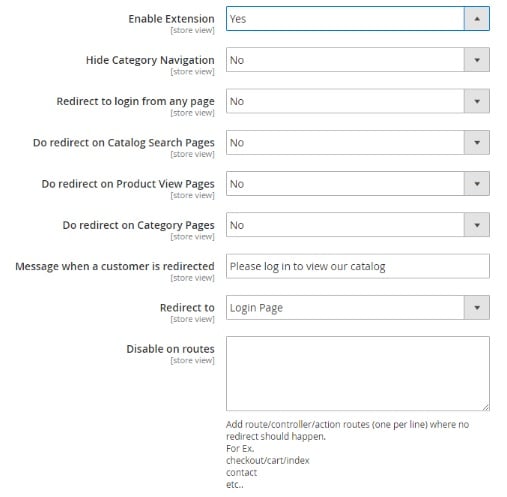Click arrow of Redirect to login dropdown
This screenshot has width=507, height=497.
(477, 101)
